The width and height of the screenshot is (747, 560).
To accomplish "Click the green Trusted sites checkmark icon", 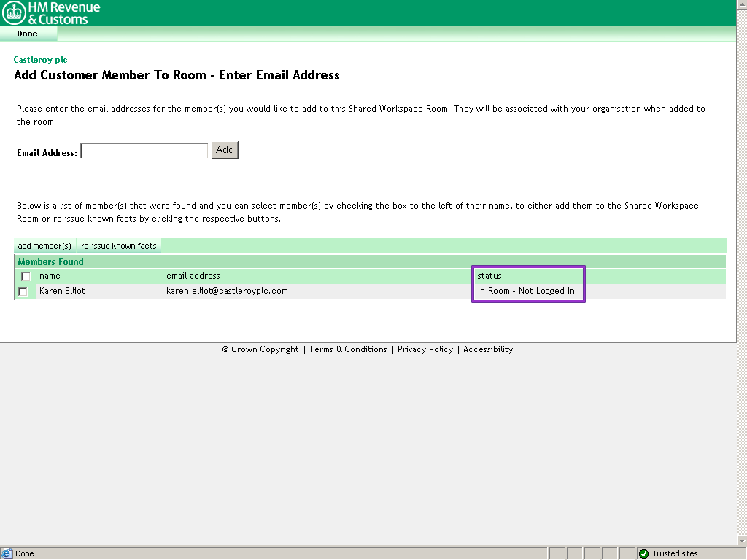I will (643, 553).
